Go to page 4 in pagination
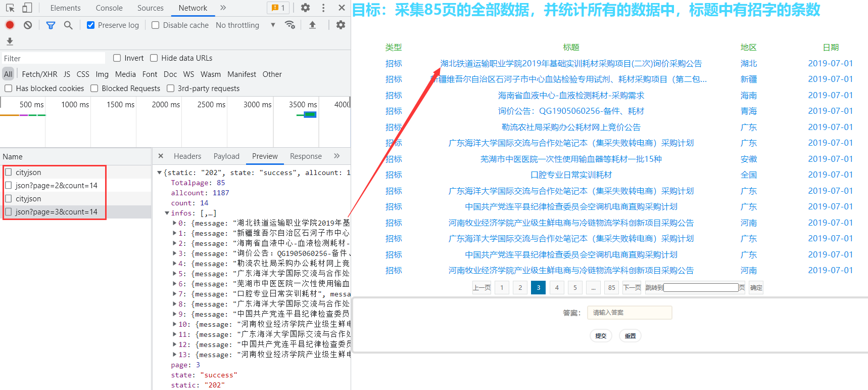 click(x=557, y=288)
